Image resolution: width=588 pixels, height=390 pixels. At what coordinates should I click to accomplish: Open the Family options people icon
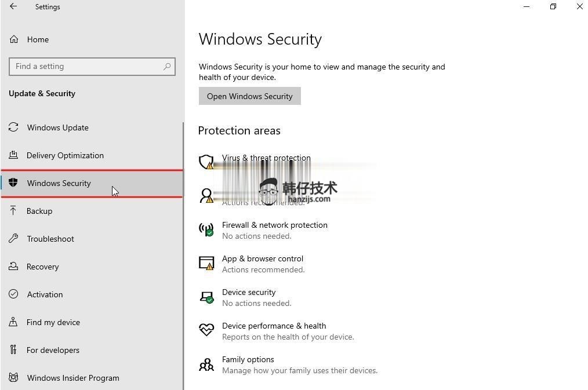pyautogui.click(x=206, y=364)
